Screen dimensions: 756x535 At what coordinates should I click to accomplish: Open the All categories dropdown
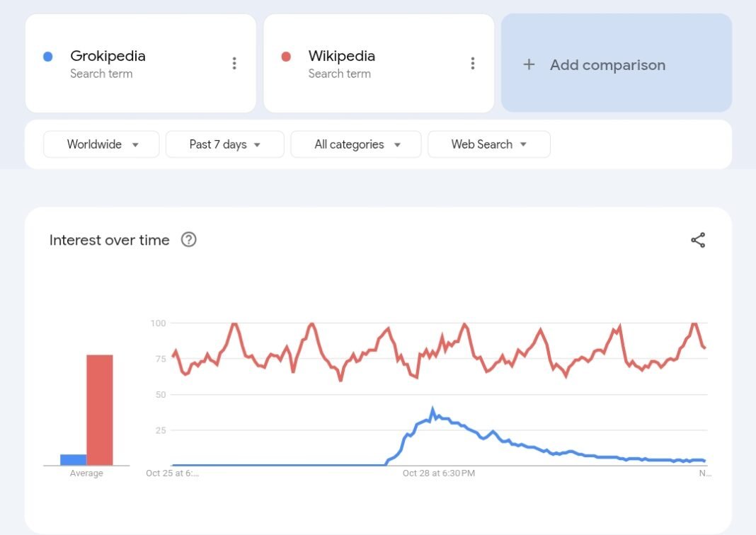point(355,144)
